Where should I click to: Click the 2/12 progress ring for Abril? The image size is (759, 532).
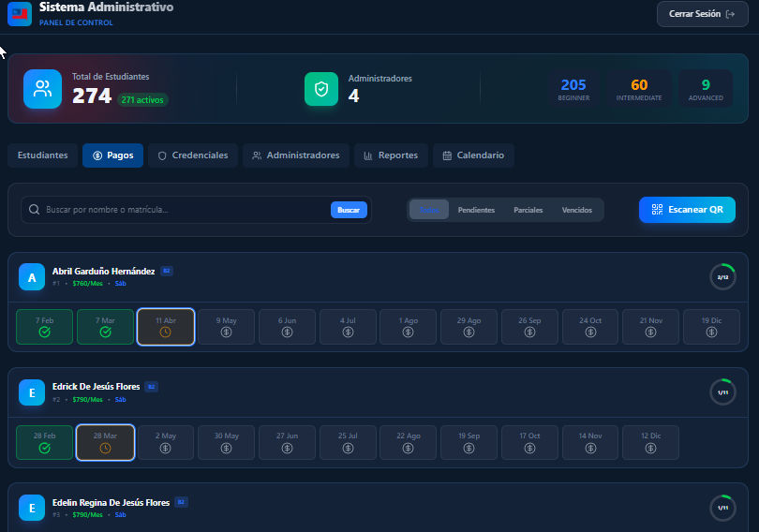coord(722,277)
